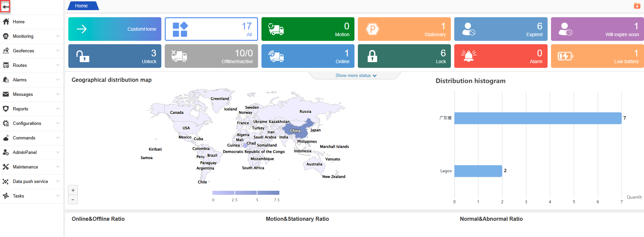The width and height of the screenshot is (644, 237).
Task: Zoom in on the distribution map
Action: [73, 190]
